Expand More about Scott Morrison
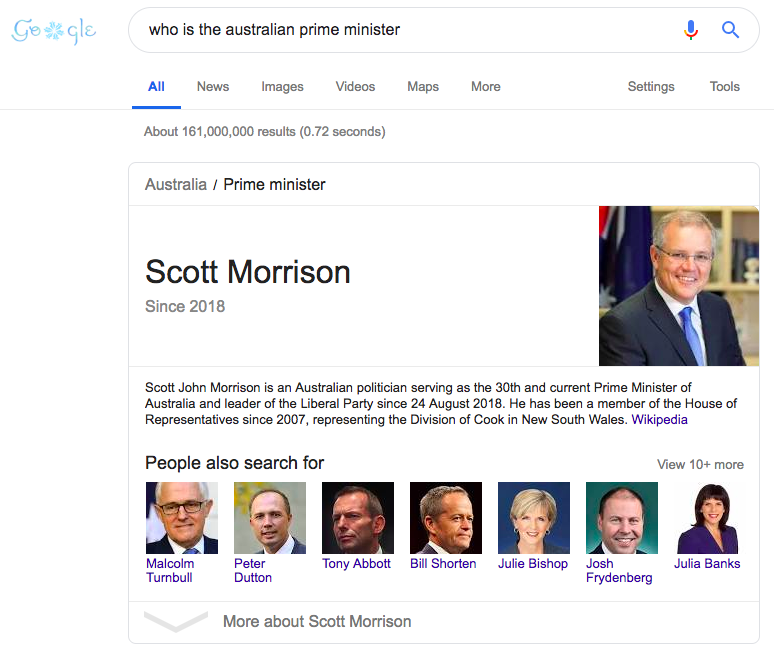 coord(316,621)
